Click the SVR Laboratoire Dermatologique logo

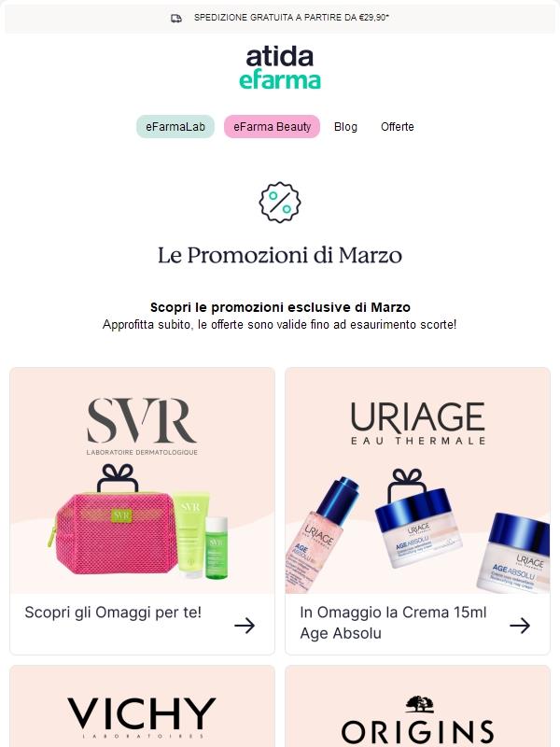(142, 427)
